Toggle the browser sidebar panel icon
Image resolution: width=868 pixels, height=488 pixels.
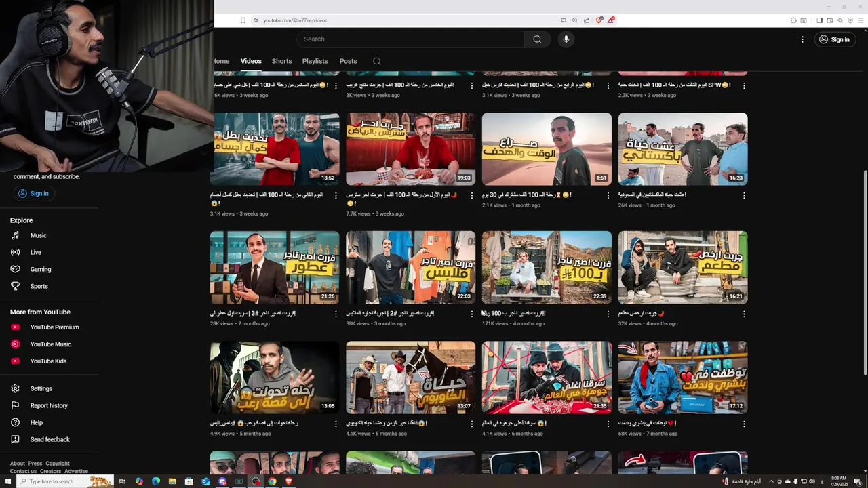tap(819, 20)
